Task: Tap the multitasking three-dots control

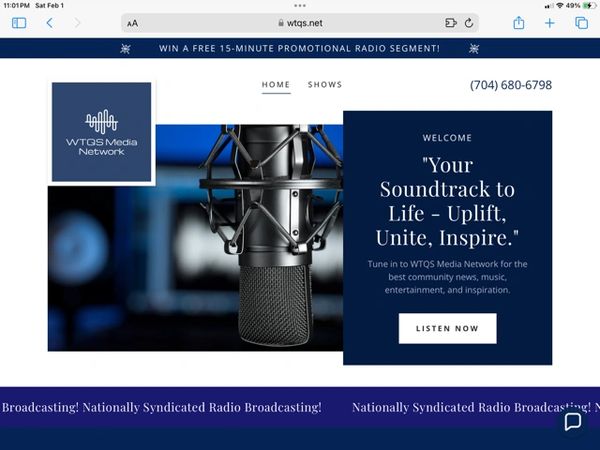Action: (x=300, y=5)
